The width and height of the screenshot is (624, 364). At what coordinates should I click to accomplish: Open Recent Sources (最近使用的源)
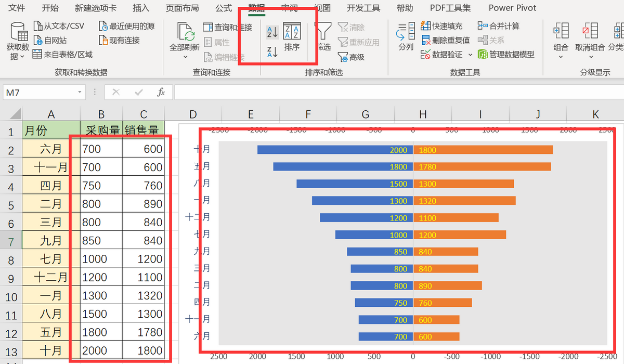126,26
